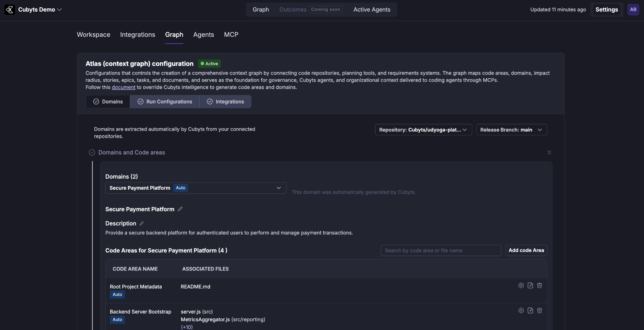
Task: Go to Active Agents tab
Action: pyautogui.click(x=372, y=9)
